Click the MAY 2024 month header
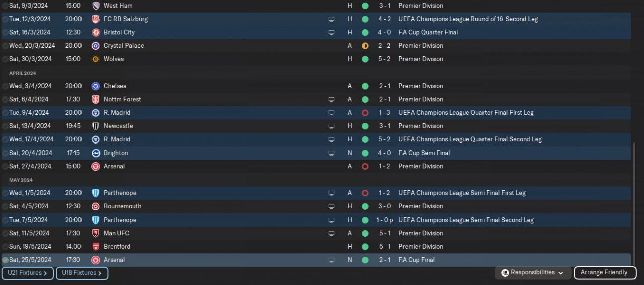Image resolution: width=644 pixels, height=285 pixels. 20,180
